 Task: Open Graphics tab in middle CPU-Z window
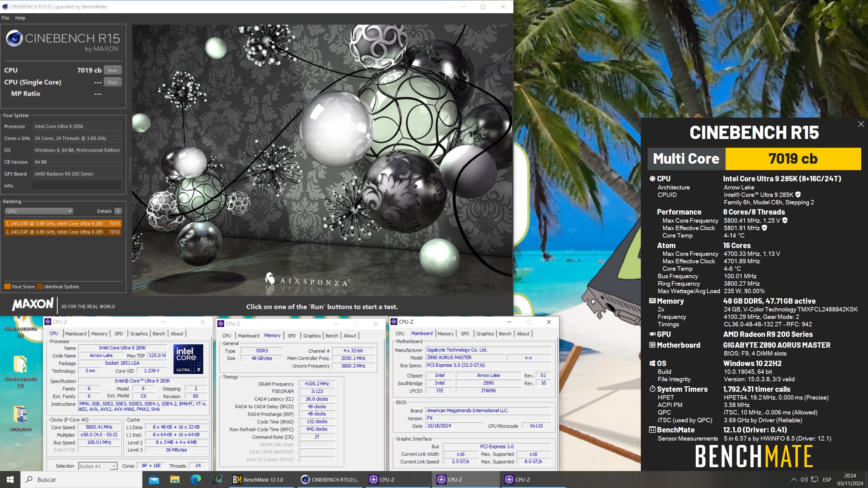312,335
